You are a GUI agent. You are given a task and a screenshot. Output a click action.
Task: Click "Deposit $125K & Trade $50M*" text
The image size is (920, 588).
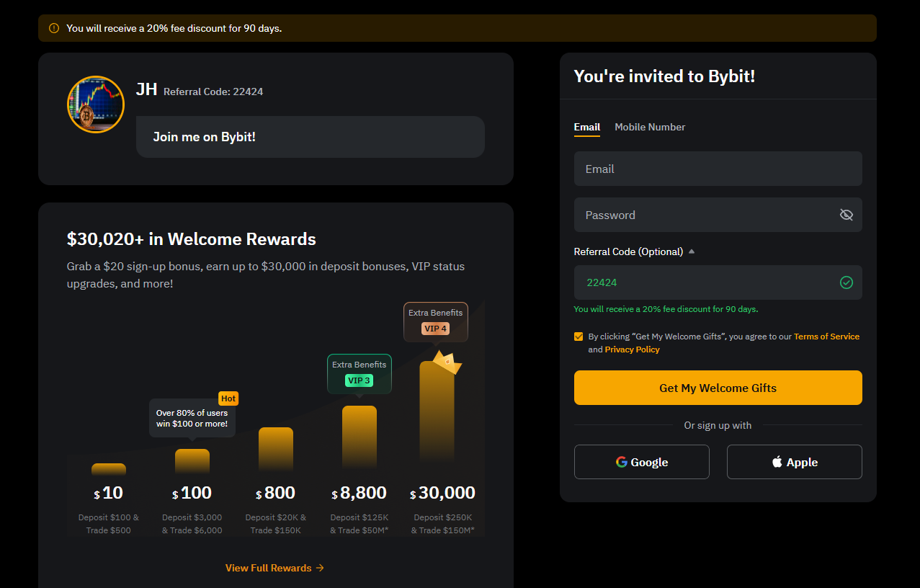tap(359, 524)
